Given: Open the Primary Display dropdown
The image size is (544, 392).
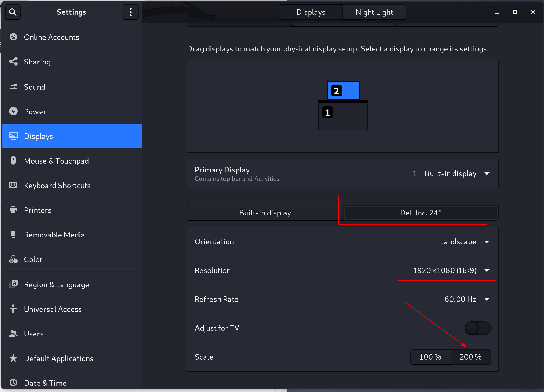Looking at the screenshot, I should [451, 173].
